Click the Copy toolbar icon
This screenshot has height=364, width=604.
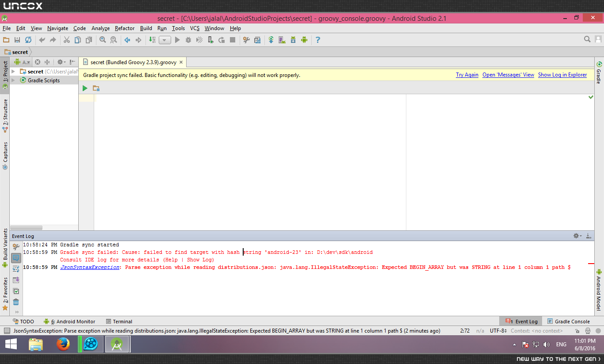click(x=78, y=40)
